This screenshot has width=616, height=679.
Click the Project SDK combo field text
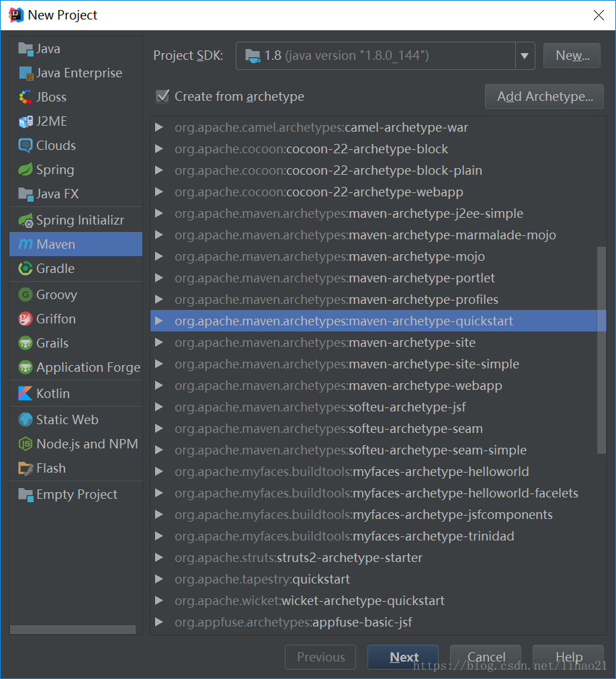(347, 55)
